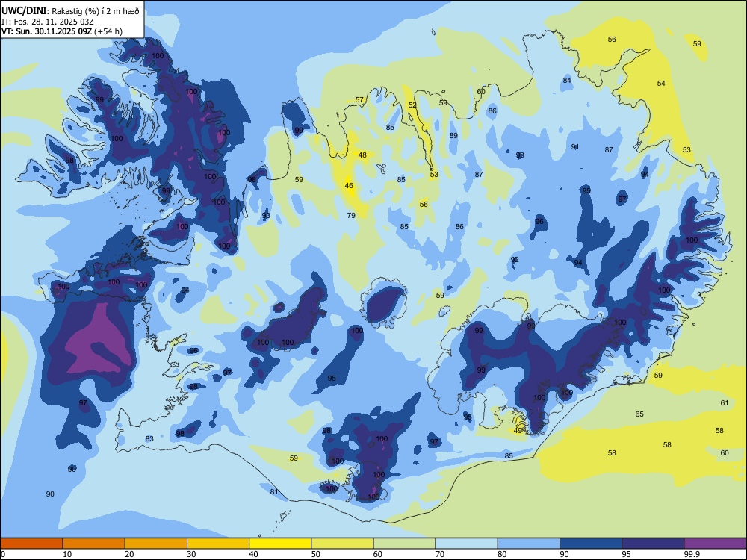747x560 pixels.
Task: Click the '83' humidity value on the map
Action: pos(149,438)
